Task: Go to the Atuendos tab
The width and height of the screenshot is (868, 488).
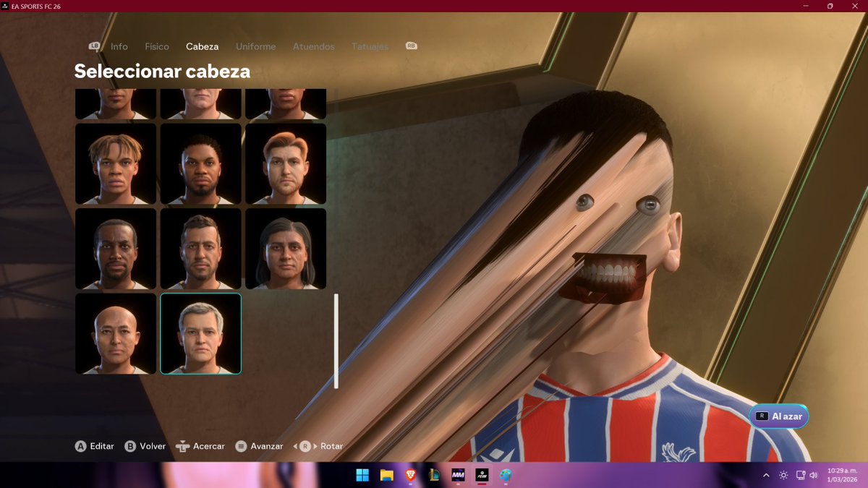Action: 313,46
